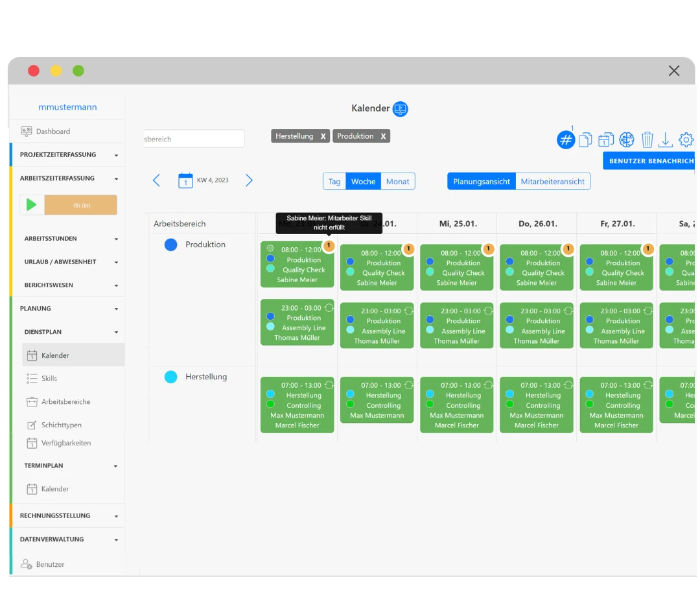Image resolution: width=700 pixels, height=596 pixels.
Task: Click the copy calendar week icon
Action: point(606,139)
